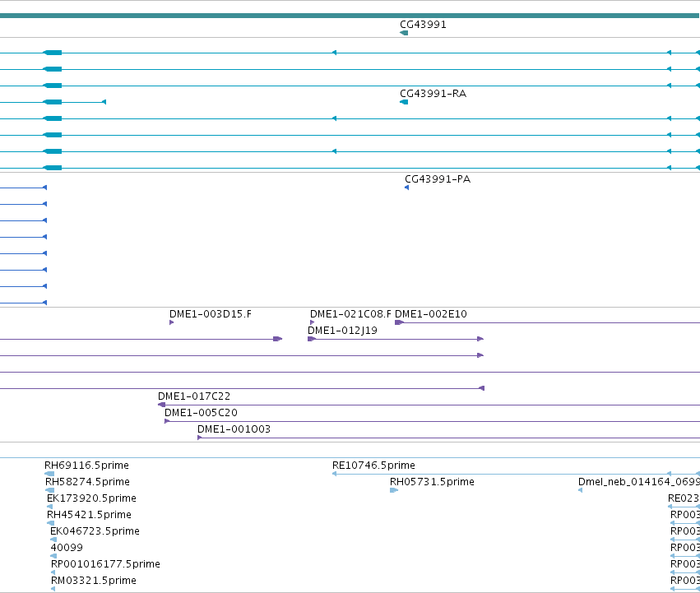Click the RH05731.5prime EST glyph
This screenshot has height=593, width=700.
click(x=394, y=490)
